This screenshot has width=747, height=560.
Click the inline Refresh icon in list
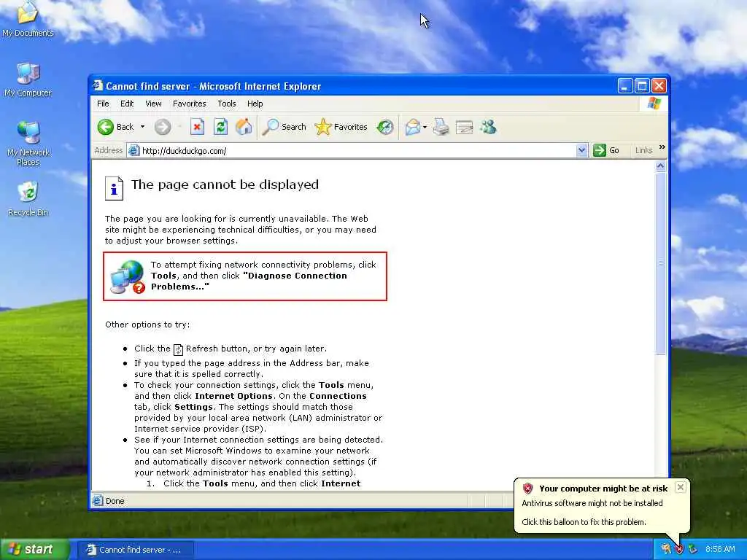(178, 349)
